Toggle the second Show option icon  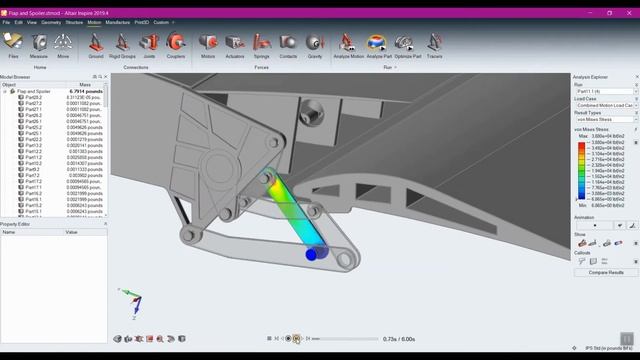point(593,243)
